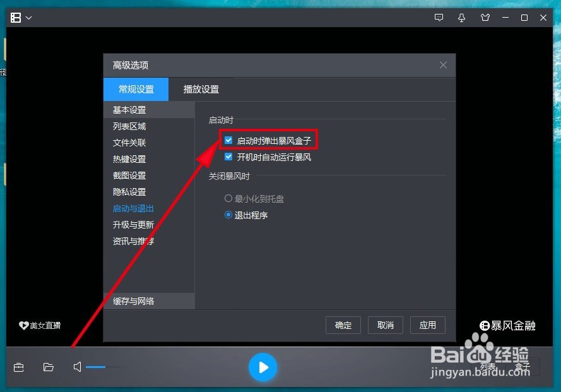The height and width of the screenshot is (392, 561).
Task: Select 退出程序 radio option
Action: (228, 214)
